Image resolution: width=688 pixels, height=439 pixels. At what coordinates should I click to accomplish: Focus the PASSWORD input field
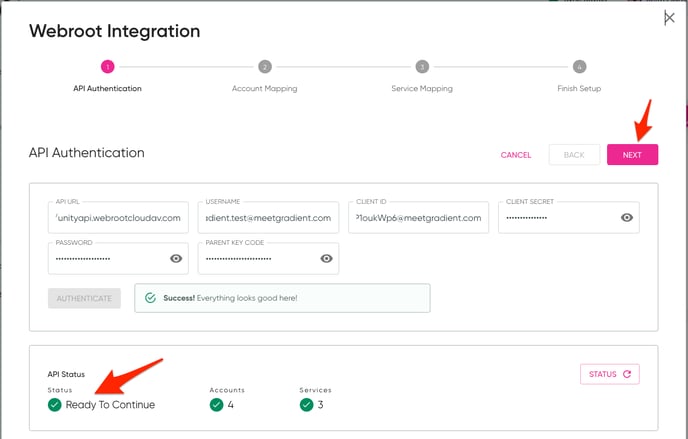click(x=118, y=259)
